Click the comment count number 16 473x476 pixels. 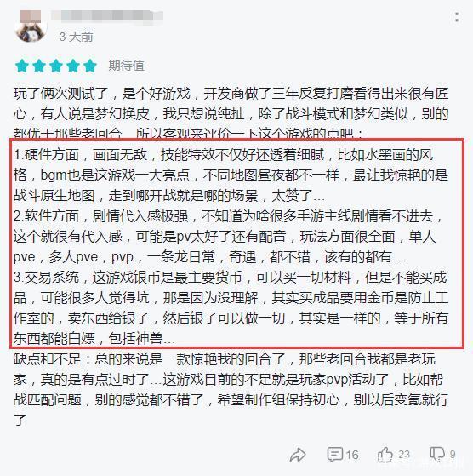[352, 455]
